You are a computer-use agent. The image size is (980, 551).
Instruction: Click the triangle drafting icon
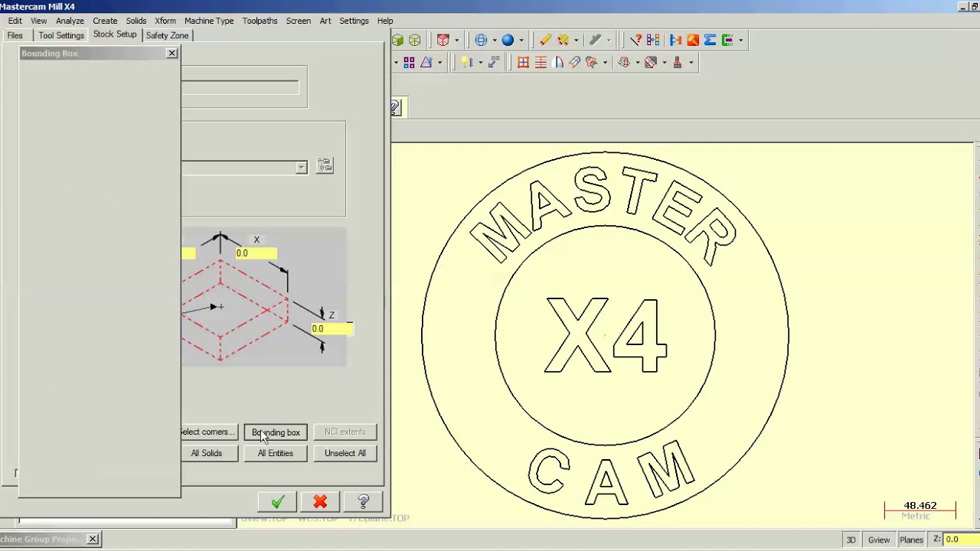click(x=426, y=62)
